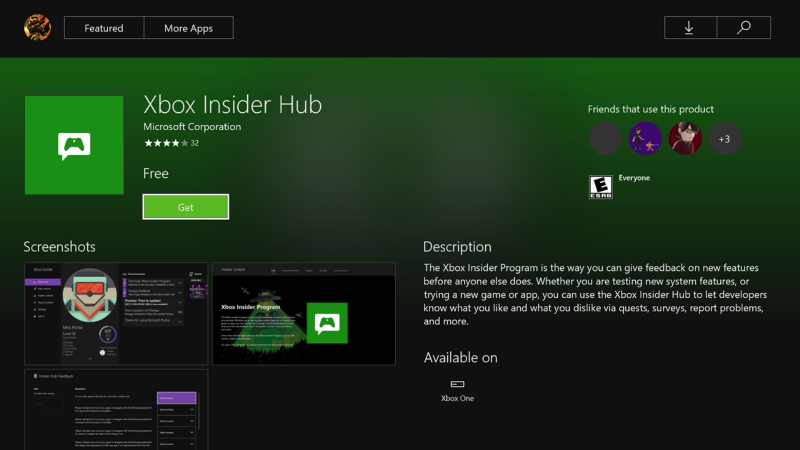Image resolution: width=800 pixels, height=450 pixels.
Task: Select the red-haired character friend avatar
Action: tap(685, 139)
